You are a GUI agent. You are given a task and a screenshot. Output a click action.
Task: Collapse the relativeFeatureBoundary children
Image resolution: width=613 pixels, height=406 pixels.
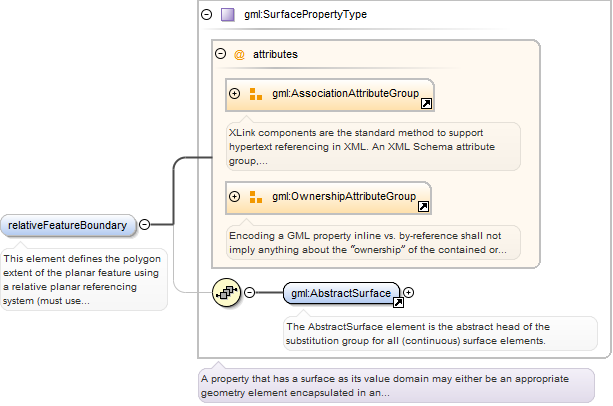pos(145,225)
